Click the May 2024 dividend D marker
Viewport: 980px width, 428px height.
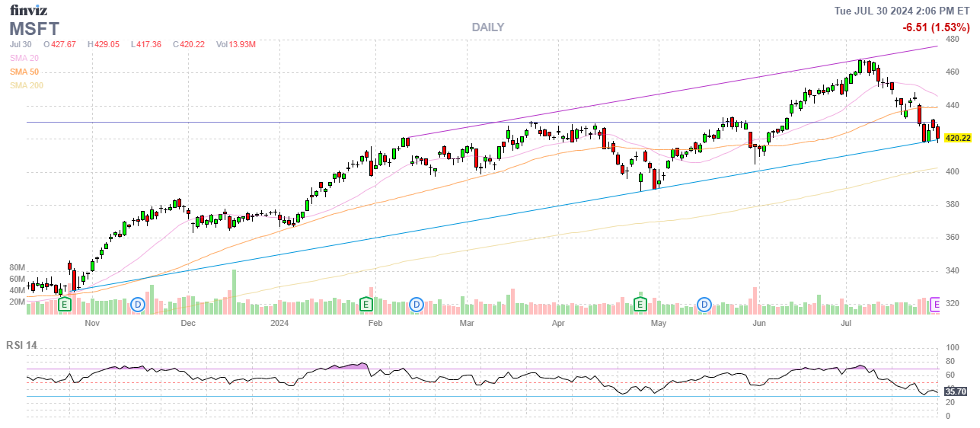point(705,305)
